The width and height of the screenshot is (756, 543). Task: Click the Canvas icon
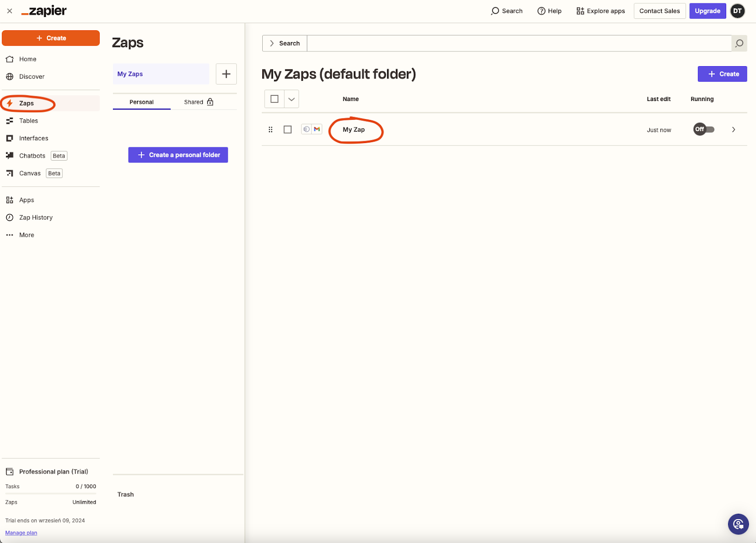pyautogui.click(x=9, y=173)
